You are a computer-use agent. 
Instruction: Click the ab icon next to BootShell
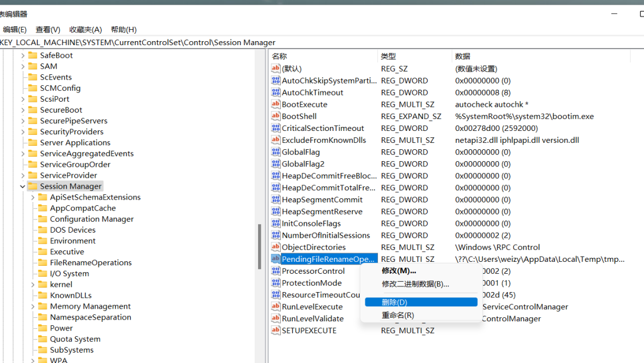click(x=276, y=116)
